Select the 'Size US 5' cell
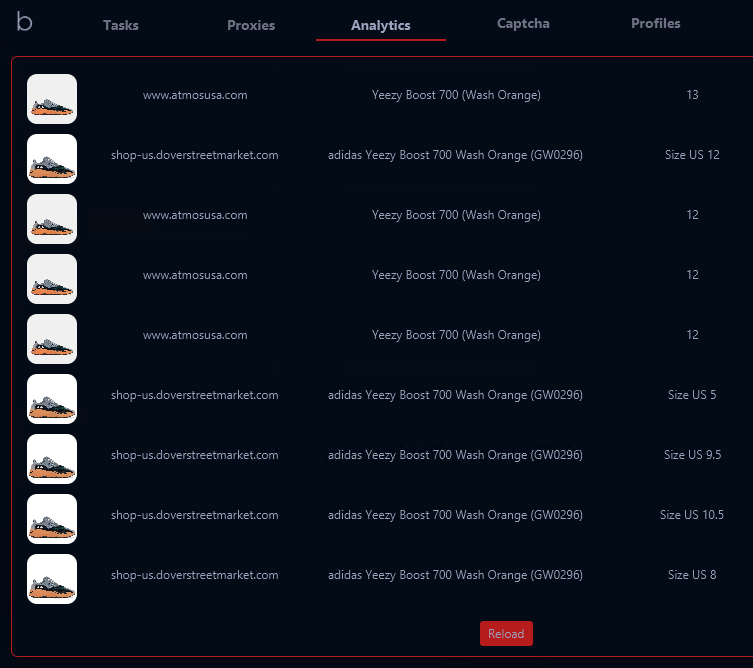This screenshot has height=668, width=753. coord(692,395)
